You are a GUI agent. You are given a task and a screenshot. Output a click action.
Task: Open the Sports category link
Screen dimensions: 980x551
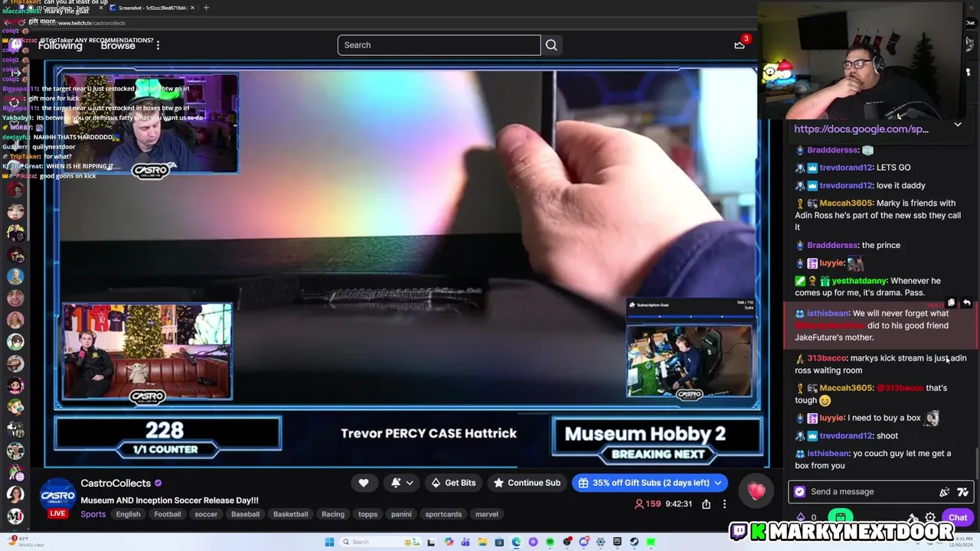point(93,514)
